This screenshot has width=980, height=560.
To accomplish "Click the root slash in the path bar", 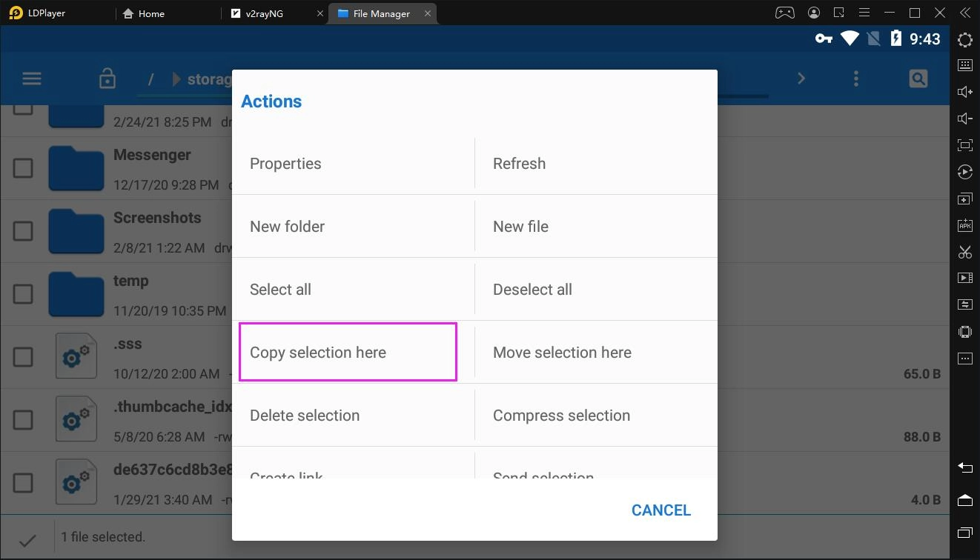I will [150, 79].
